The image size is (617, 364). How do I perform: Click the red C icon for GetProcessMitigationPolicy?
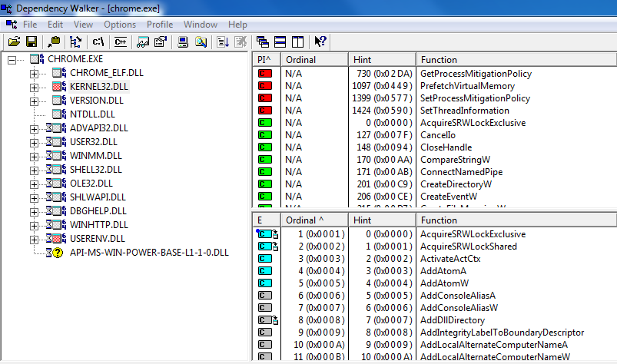pos(265,74)
